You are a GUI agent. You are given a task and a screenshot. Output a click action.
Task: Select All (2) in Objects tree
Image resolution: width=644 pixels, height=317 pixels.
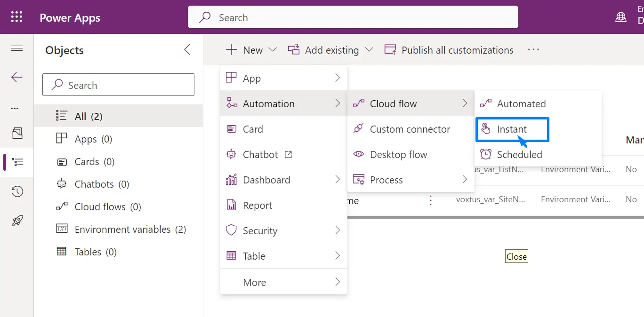[x=119, y=116]
